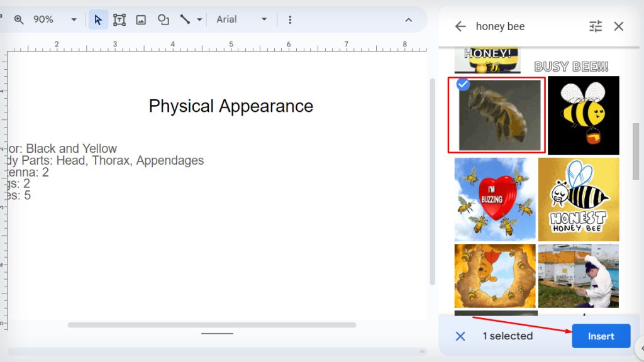Select the Text box tool
The height and width of the screenshot is (362, 644).
(119, 19)
